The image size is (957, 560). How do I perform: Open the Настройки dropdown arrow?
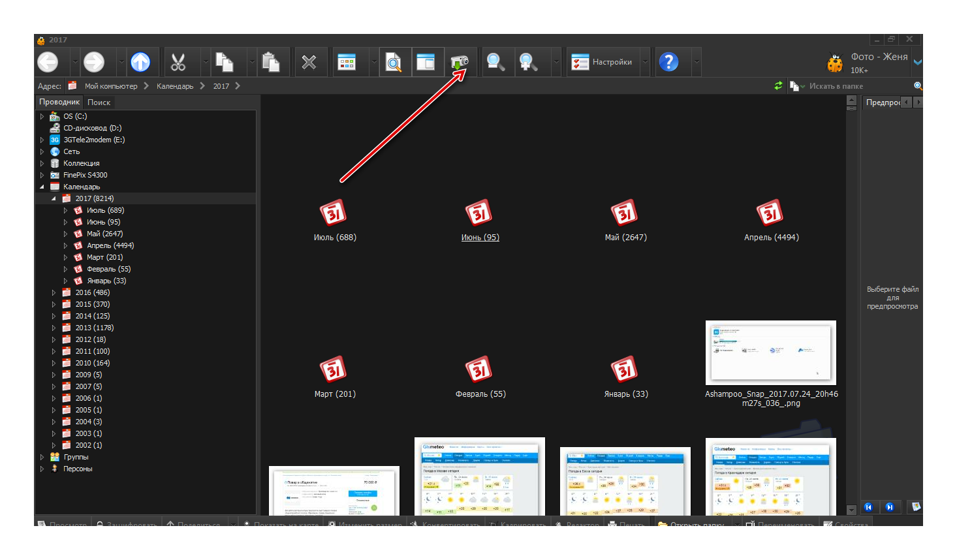(645, 62)
